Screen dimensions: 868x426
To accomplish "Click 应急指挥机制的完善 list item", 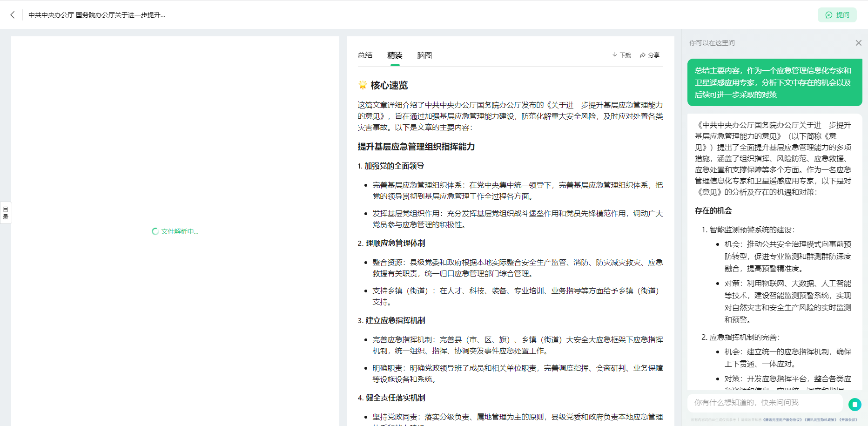I will point(745,337).
